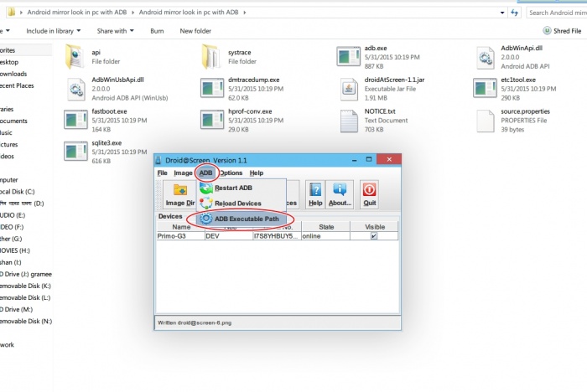Click the DEV type cell
Viewport: 587px width, 392px height.
tap(229, 236)
